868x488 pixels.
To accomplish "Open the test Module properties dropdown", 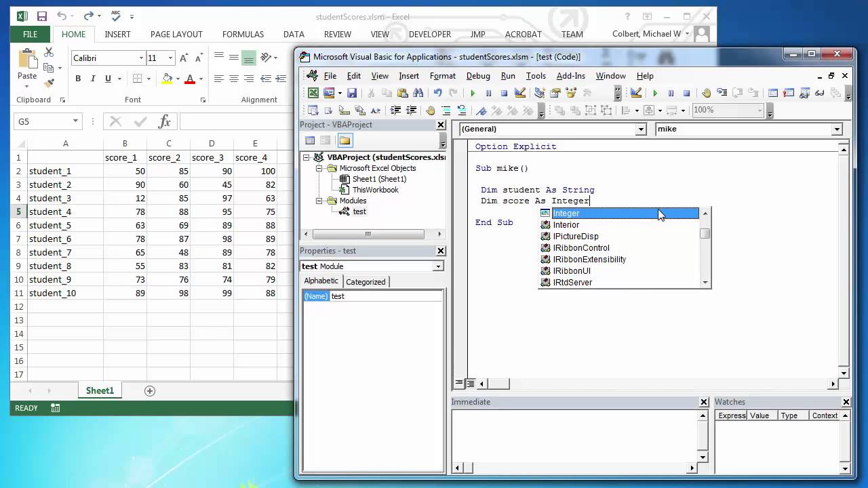I will tap(438, 266).
